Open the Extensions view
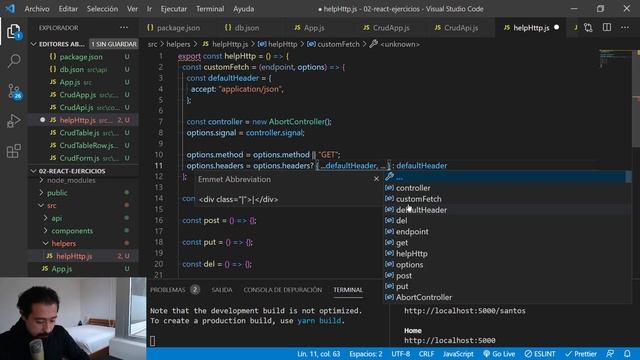The width and height of the screenshot is (640, 360). pyautogui.click(x=13, y=151)
